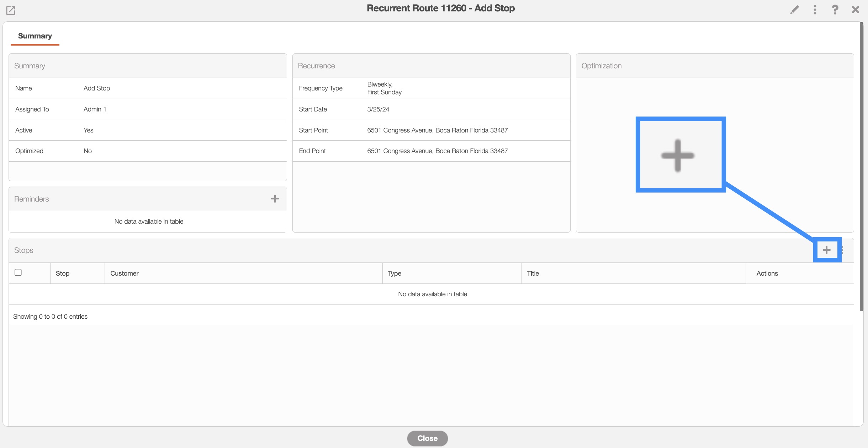Toggle the select-all stops checkbox
This screenshot has height=448, width=868.
(18, 272)
